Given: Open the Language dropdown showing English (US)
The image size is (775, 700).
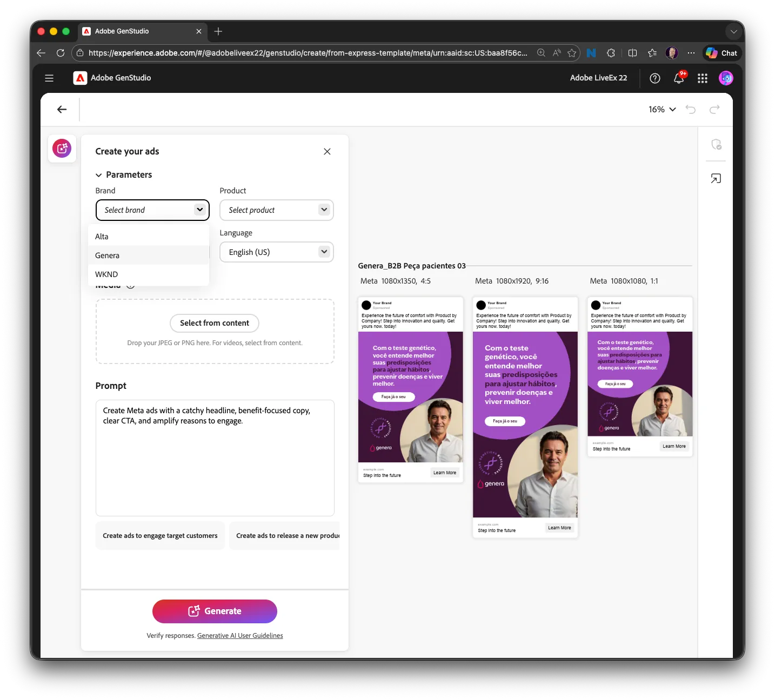Looking at the screenshot, I should pos(277,252).
